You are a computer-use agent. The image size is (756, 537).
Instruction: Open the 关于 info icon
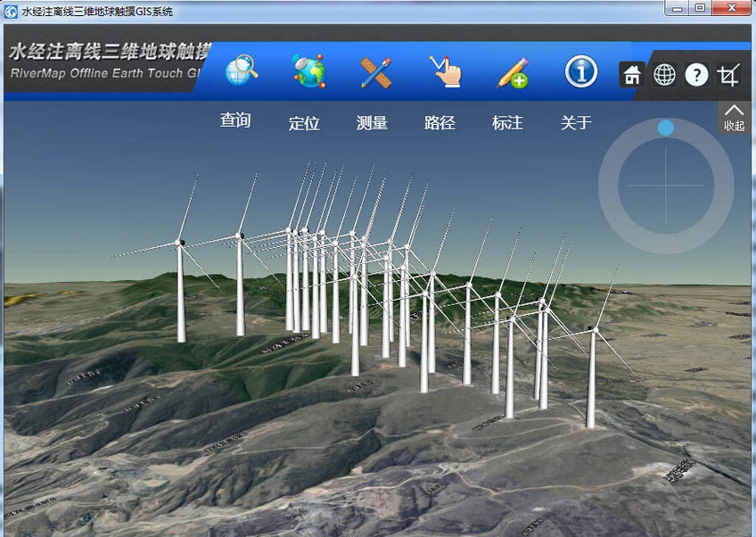point(581,71)
